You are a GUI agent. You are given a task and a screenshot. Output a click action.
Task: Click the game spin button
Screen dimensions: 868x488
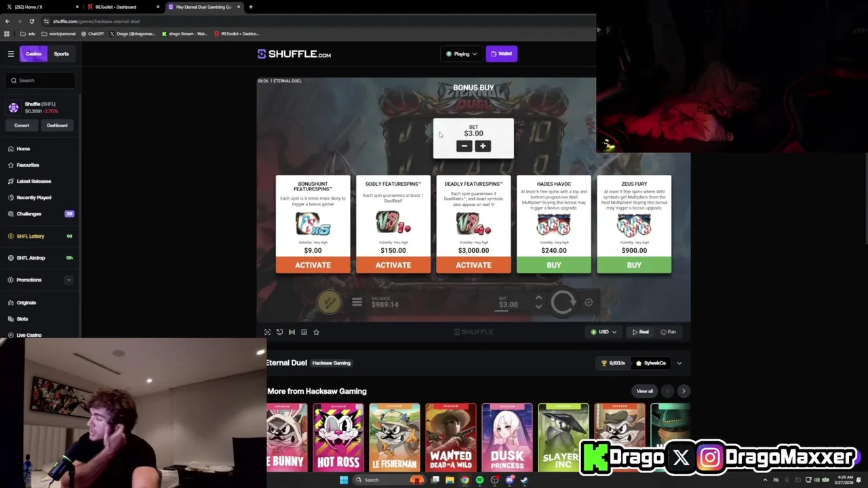coord(563,302)
